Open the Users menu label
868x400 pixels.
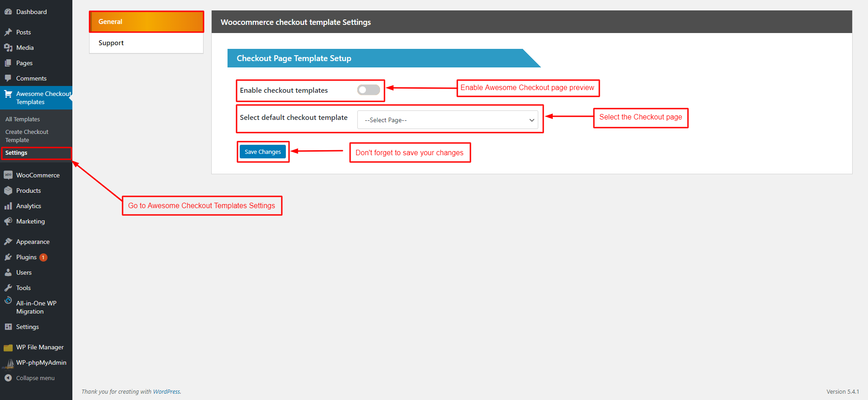pos(24,272)
